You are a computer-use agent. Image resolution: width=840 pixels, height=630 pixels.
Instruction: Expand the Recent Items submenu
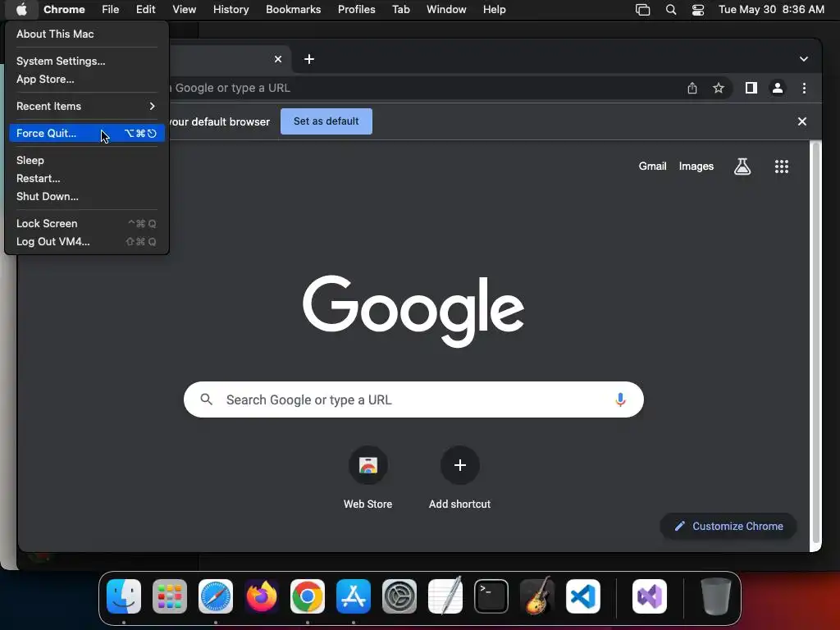click(x=87, y=106)
